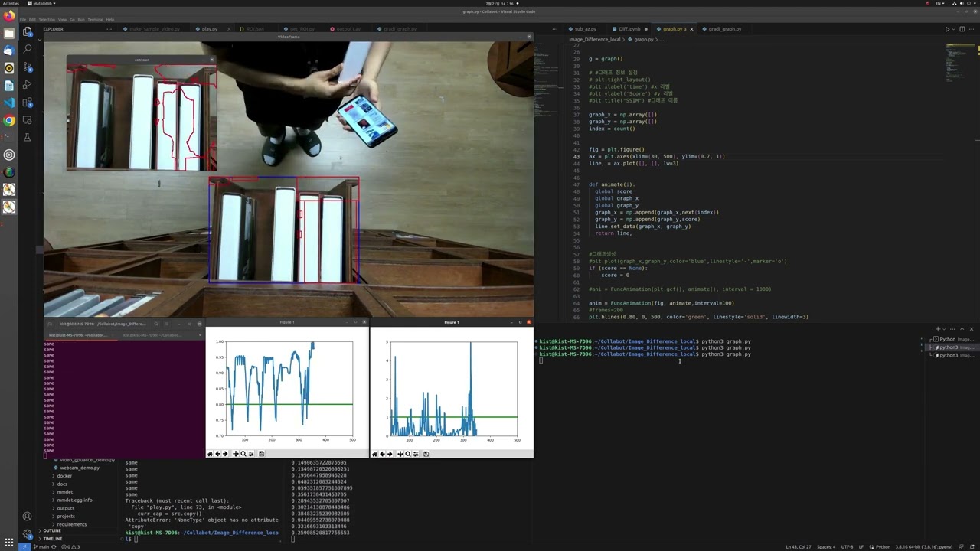The height and width of the screenshot is (551, 980).
Task: Select Zoom magnifier in right Figure 1 toolbar
Action: click(408, 454)
